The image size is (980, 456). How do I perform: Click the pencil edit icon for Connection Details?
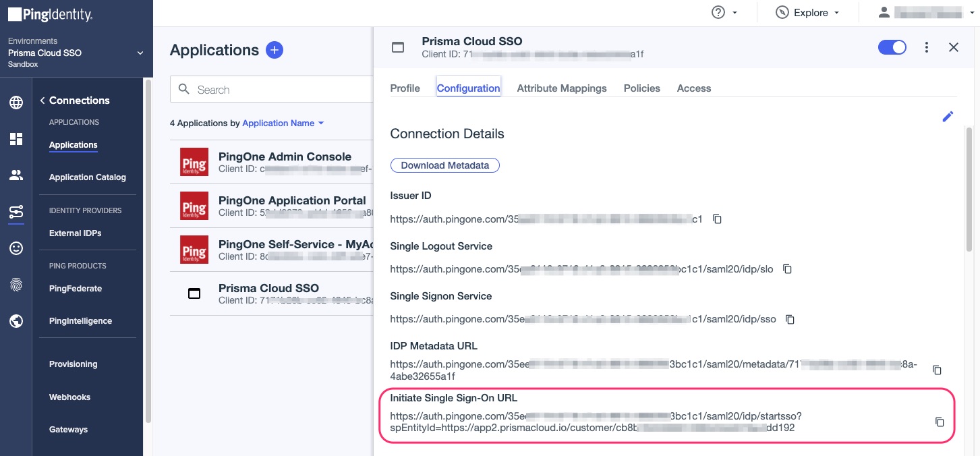click(948, 117)
